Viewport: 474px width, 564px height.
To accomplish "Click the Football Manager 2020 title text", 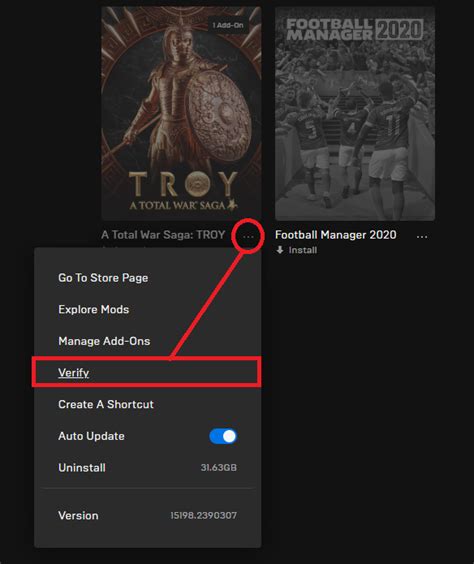I will pyautogui.click(x=336, y=235).
